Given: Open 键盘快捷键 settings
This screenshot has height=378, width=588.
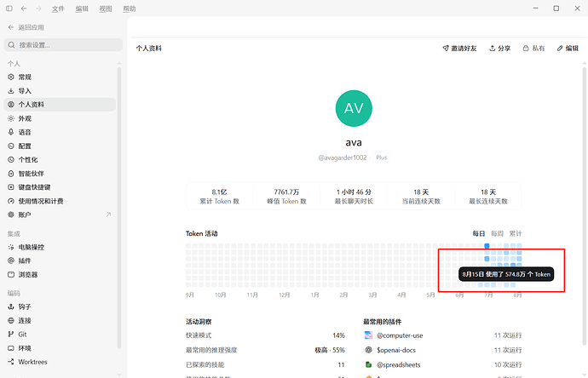Looking at the screenshot, I should tap(60, 187).
